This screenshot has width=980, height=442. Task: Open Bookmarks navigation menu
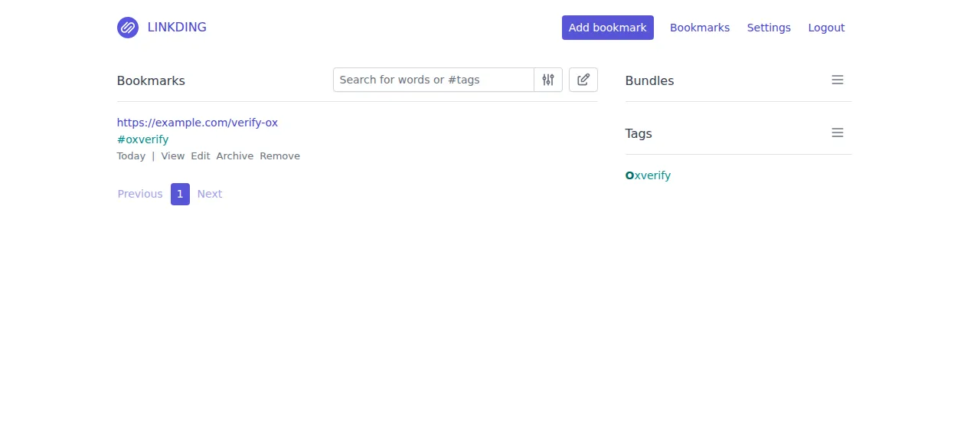pyautogui.click(x=700, y=28)
